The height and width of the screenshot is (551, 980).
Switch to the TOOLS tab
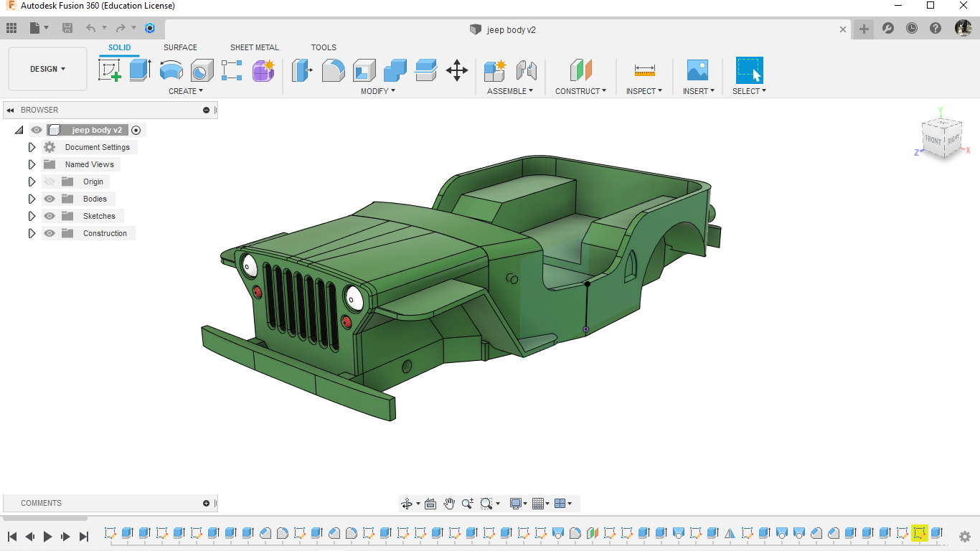point(324,47)
